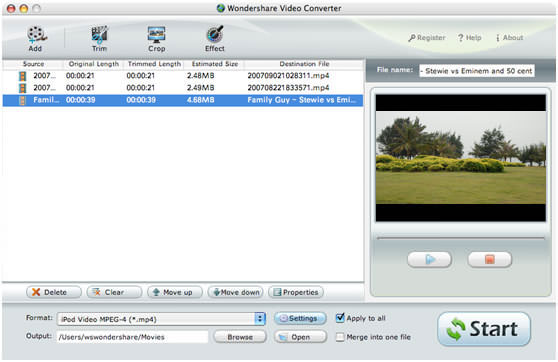
Task: Play the preview video
Action: point(430,259)
